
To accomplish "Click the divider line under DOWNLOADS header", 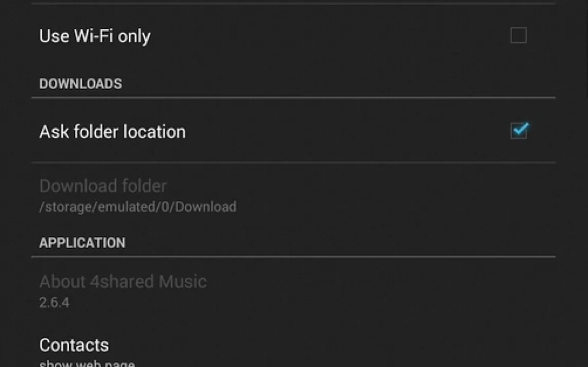I will tap(293, 97).
